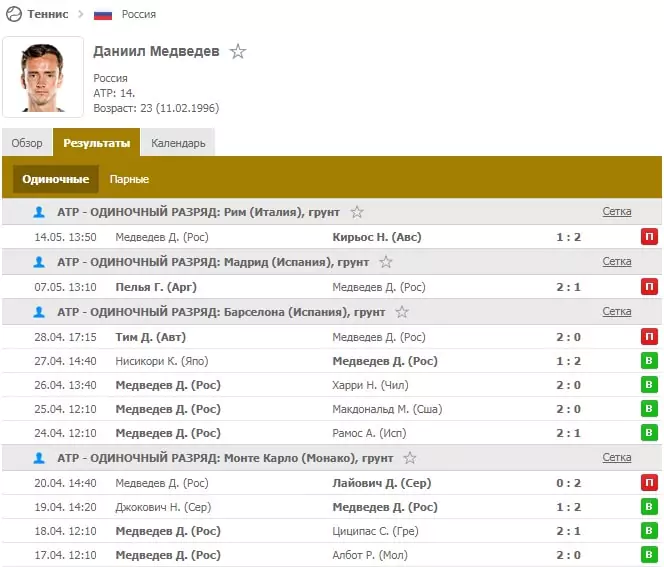Click green В badge for Циципас match
The image size is (664, 567).
pyautogui.click(x=649, y=531)
